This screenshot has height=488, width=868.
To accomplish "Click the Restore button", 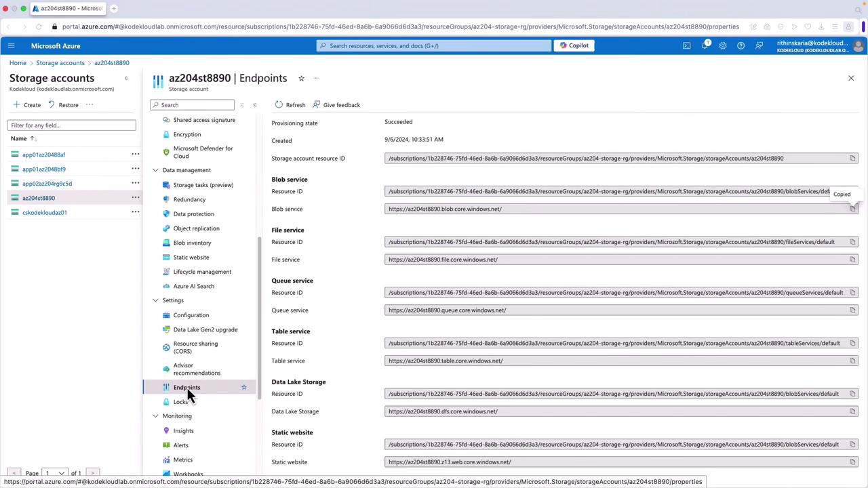I will pos(63,105).
